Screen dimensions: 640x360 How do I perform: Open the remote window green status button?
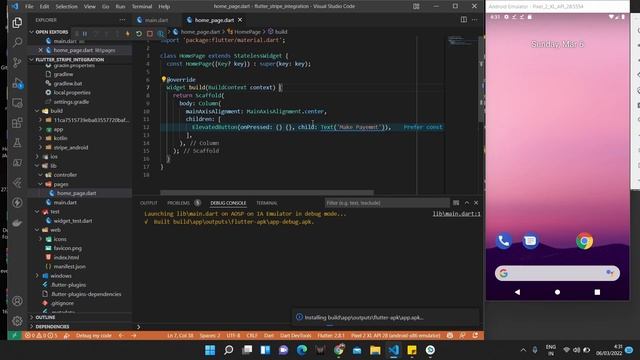pyautogui.click(x=14, y=336)
